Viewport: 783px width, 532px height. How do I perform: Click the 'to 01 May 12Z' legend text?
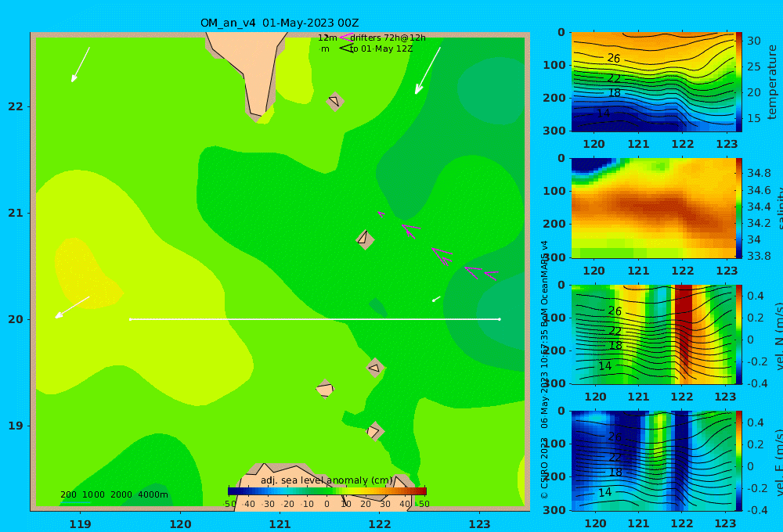click(381, 49)
